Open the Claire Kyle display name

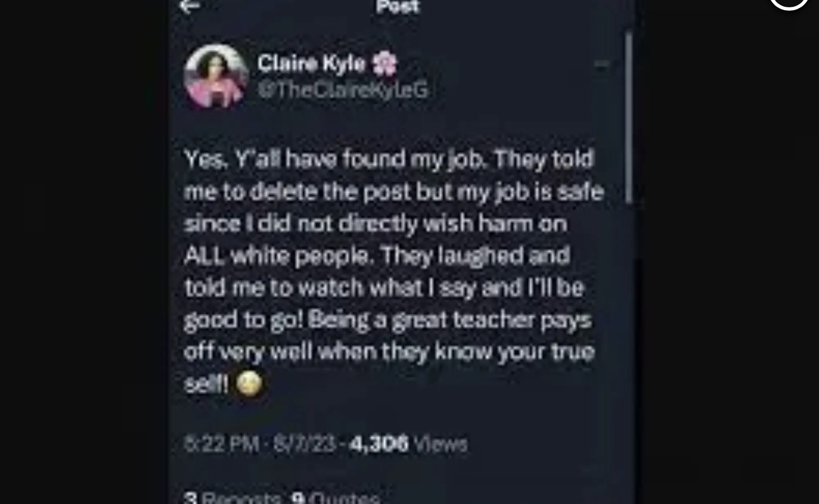[x=311, y=64]
